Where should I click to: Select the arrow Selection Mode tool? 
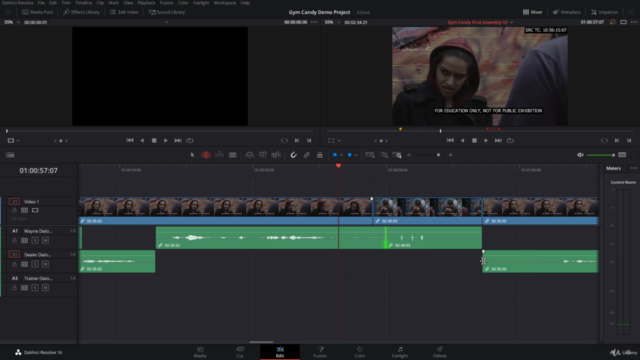pos(192,155)
